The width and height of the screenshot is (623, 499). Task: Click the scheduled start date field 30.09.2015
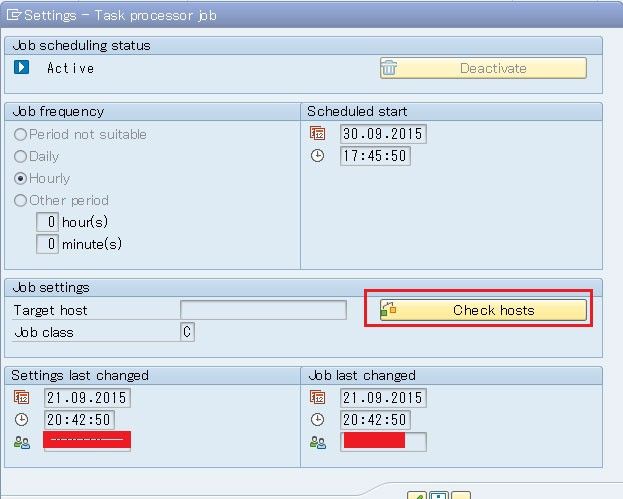coord(383,134)
